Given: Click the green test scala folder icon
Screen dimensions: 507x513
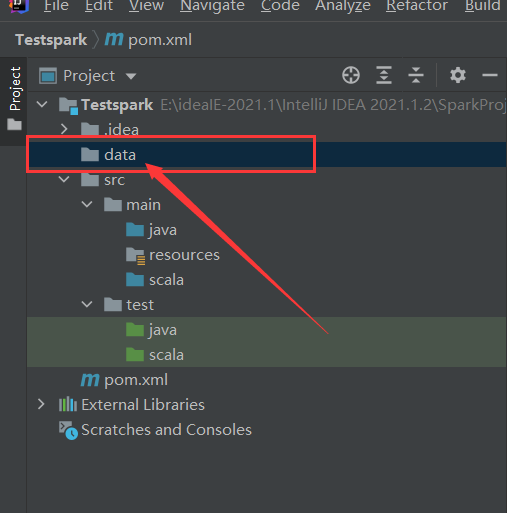Looking at the screenshot, I should tap(135, 355).
